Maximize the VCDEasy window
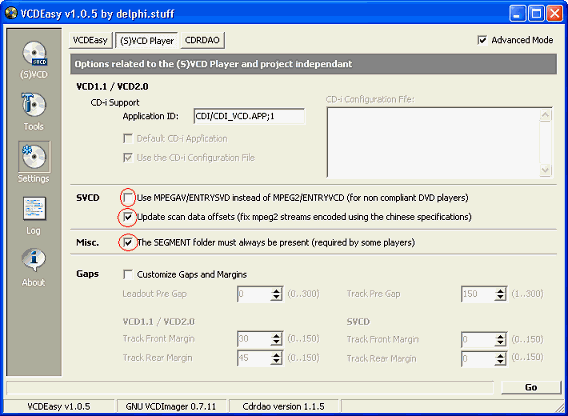 (536, 14)
